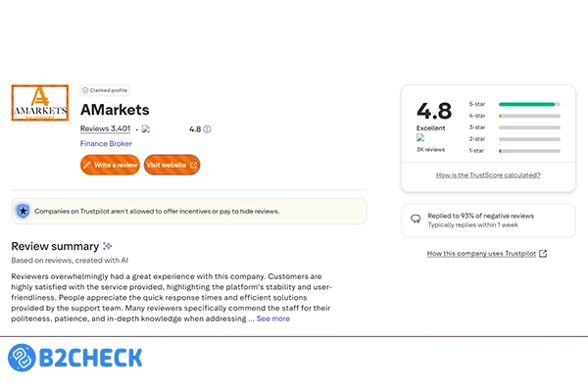This screenshot has height=392, width=588.
Task: Click the blue star shield icon
Action: [x=24, y=211]
